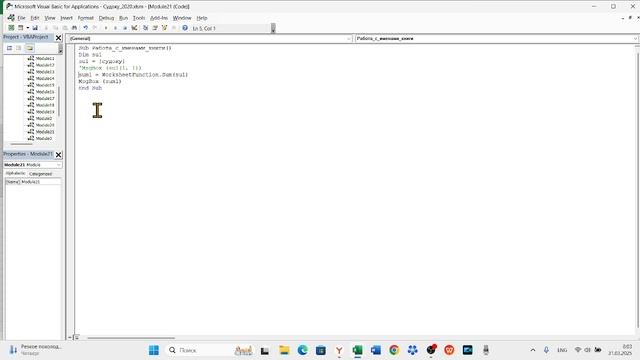Open the Edit menu
The image size is (640, 360).
pyautogui.click(x=35, y=18)
